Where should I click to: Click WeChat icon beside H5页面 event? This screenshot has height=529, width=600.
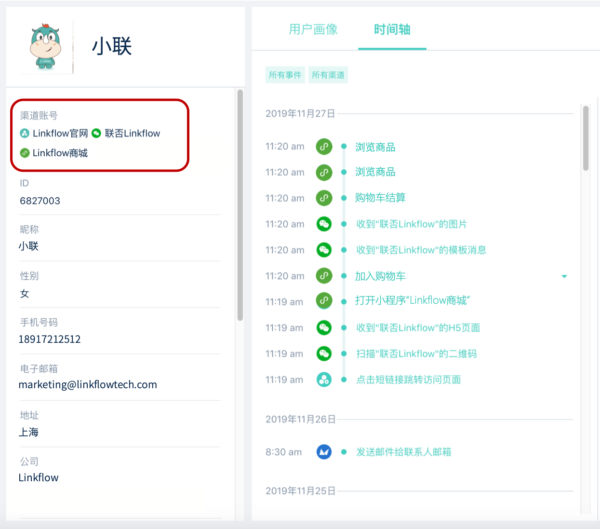click(x=324, y=328)
